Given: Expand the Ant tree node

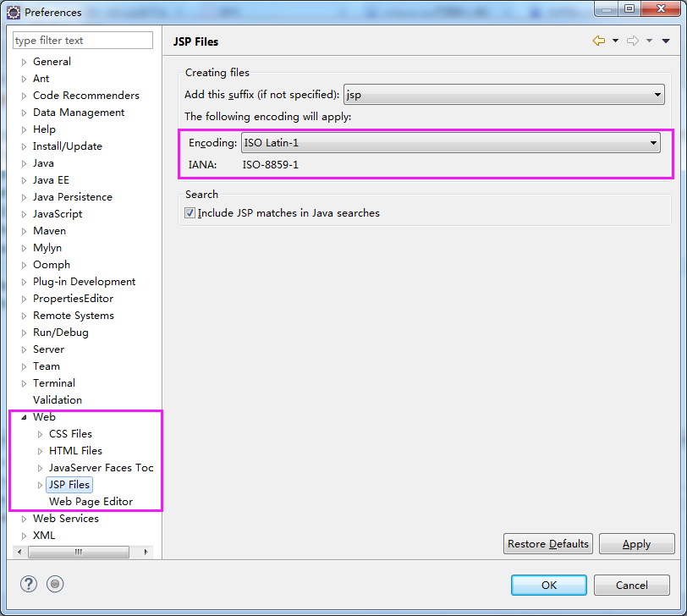Looking at the screenshot, I should pyautogui.click(x=24, y=79).
